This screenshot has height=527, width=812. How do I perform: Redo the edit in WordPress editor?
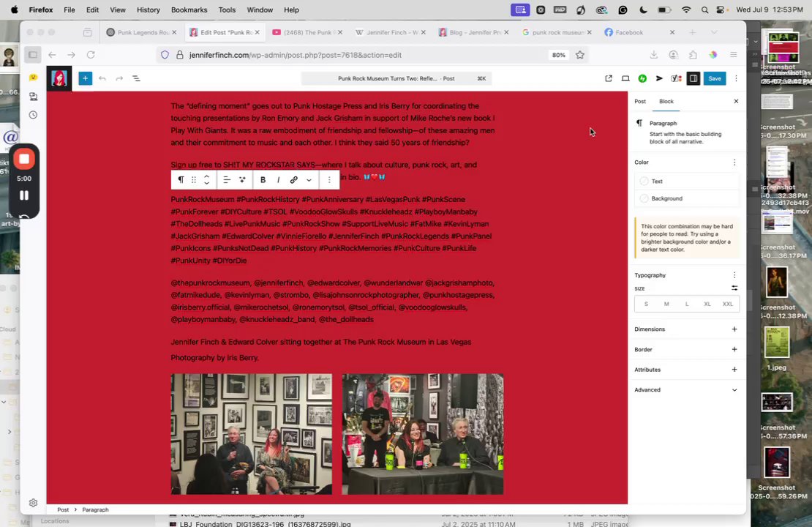point(119,78)
